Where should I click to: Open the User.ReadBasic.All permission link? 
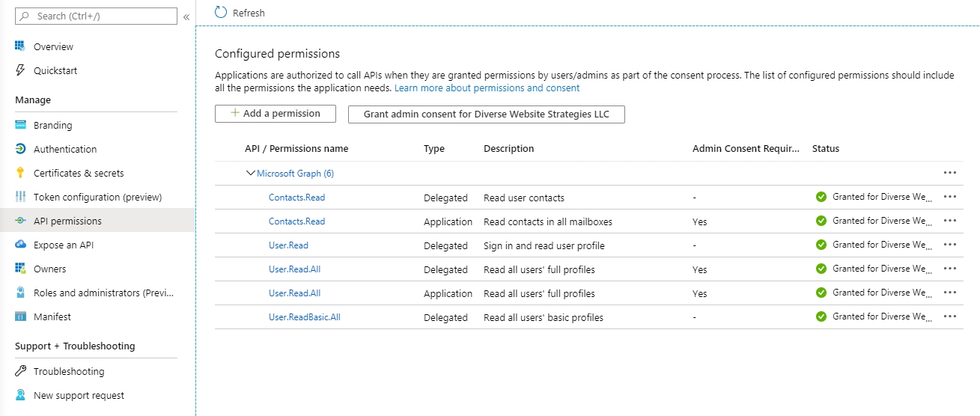click(x=305, y=317)
